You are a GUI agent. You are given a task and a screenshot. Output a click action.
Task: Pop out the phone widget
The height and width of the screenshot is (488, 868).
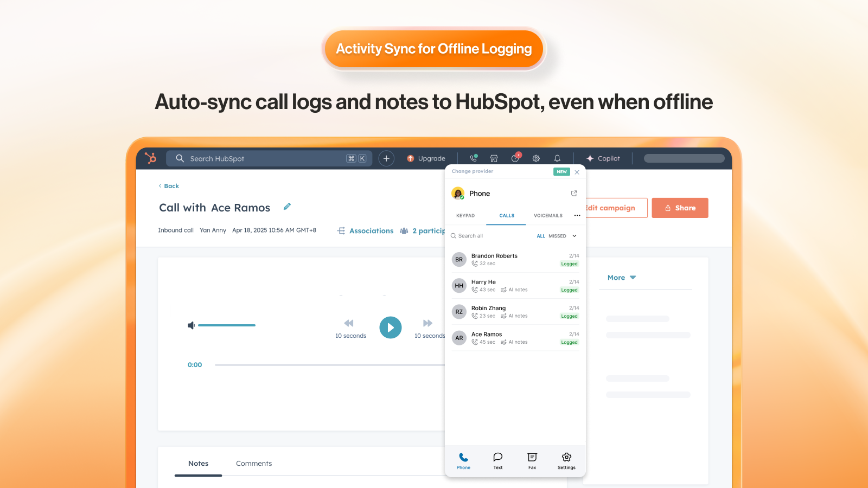point(574,193)
